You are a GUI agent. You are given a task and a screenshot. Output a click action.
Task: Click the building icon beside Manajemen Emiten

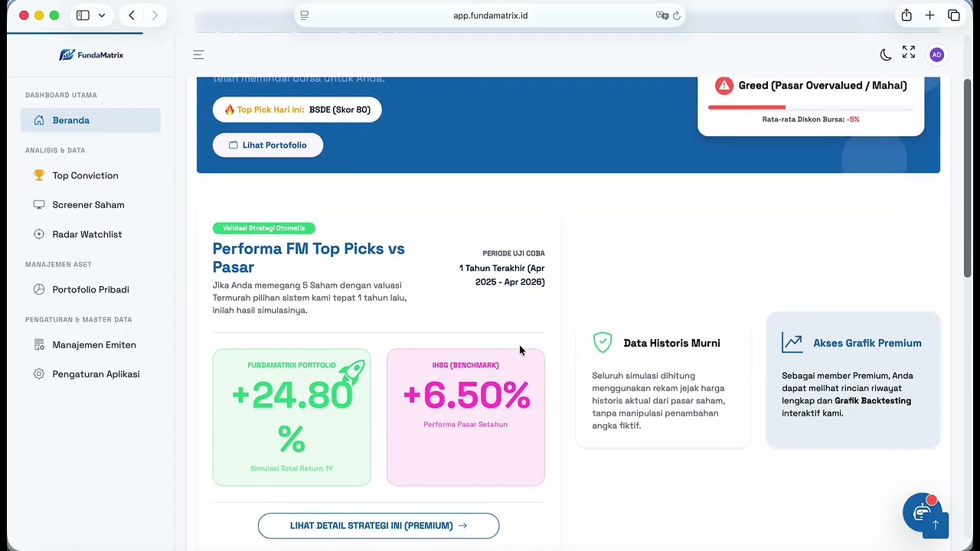point(39,344)
